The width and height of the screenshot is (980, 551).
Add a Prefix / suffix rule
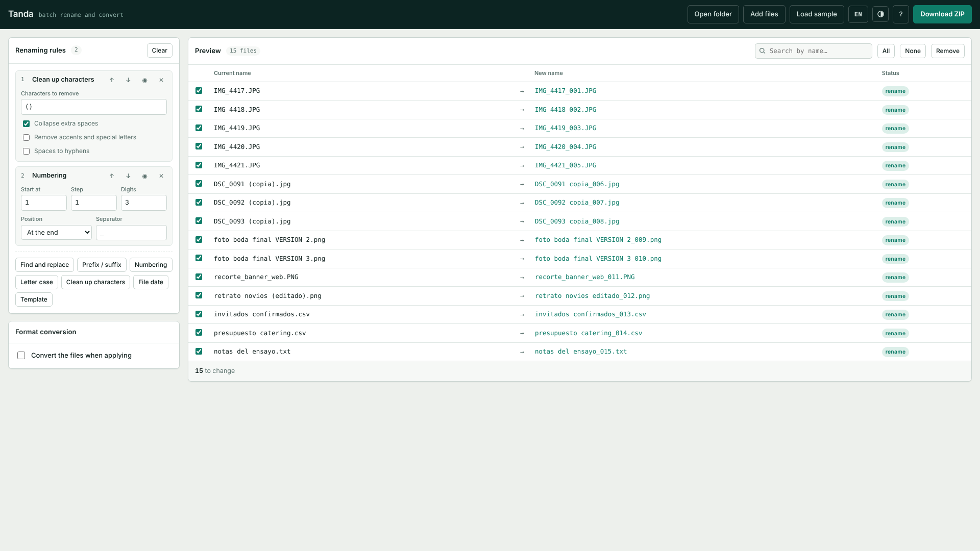click(102, 265)
